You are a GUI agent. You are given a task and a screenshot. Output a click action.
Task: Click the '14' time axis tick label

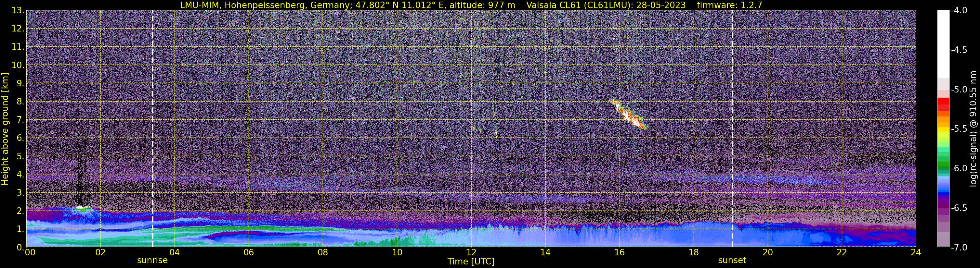[x=545, y=252]
